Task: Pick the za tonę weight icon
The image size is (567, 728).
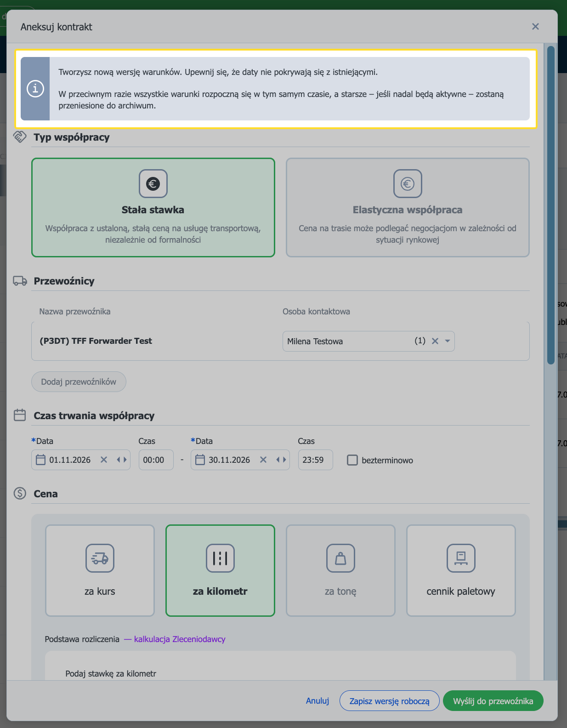Action: 340,558
